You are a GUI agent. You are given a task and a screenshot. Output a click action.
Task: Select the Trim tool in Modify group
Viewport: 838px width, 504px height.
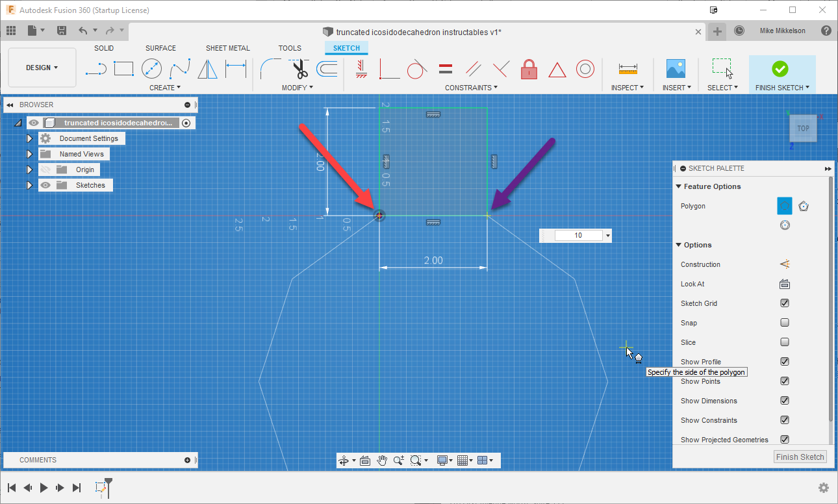pos(300,68)
